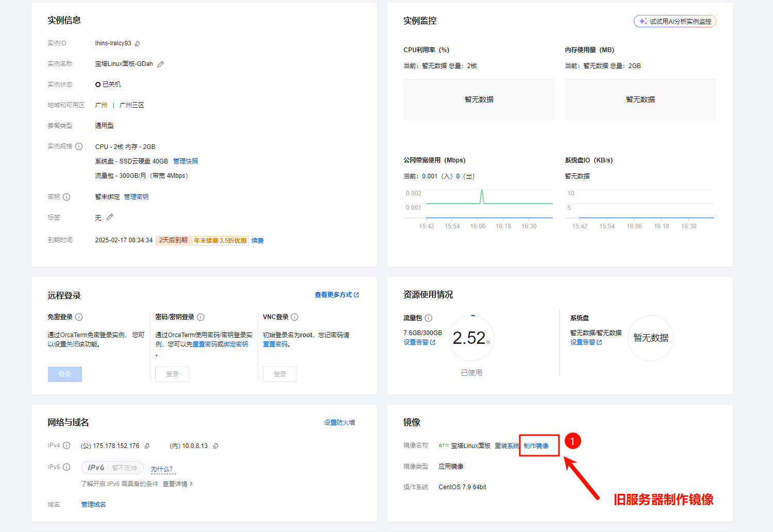Show info tooltip for VNC登录

tap(294, 317)
